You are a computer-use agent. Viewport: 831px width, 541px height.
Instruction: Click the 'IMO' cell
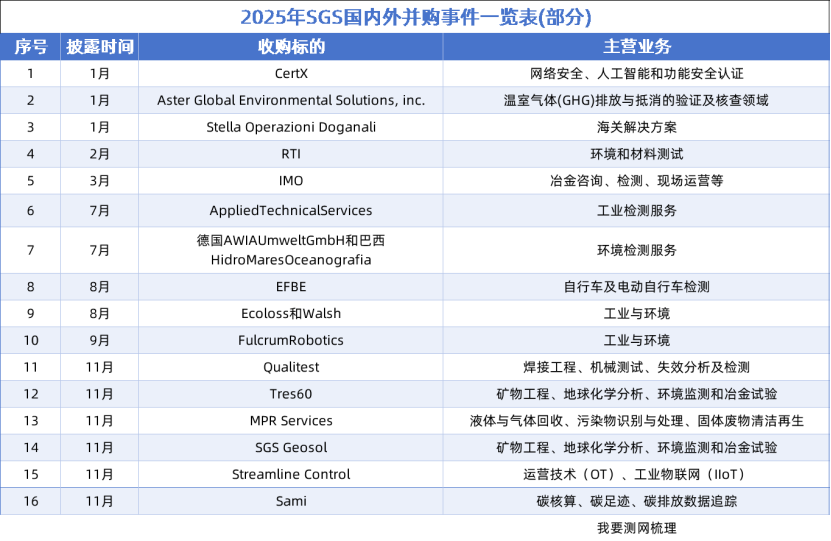point(291,181)
